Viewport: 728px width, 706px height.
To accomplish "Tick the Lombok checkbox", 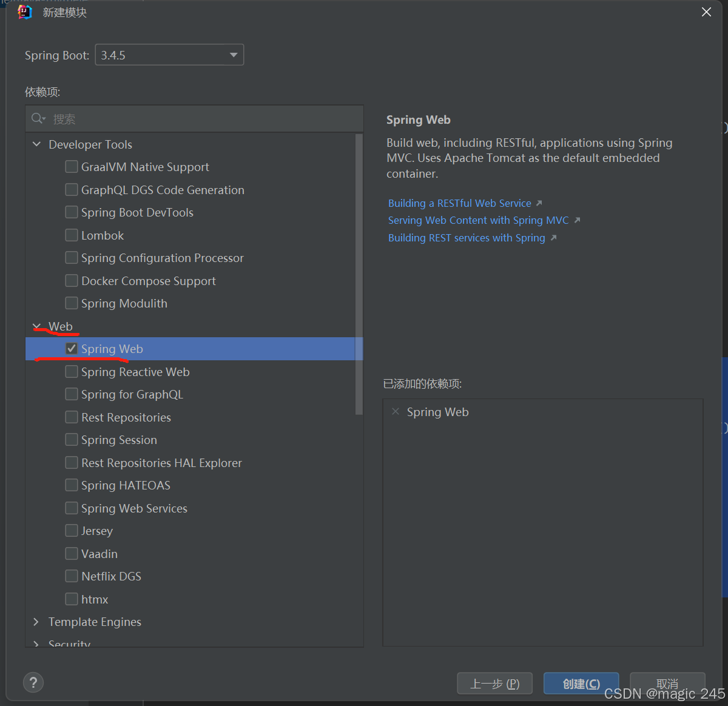I will click(72, 235).
